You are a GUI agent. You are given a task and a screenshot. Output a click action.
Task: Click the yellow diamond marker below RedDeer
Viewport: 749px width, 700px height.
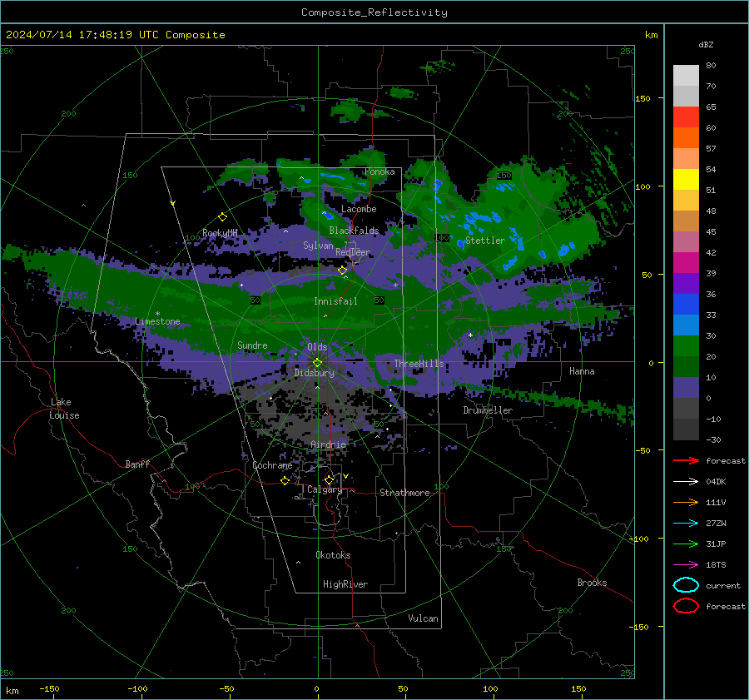[x=342, y=271]
